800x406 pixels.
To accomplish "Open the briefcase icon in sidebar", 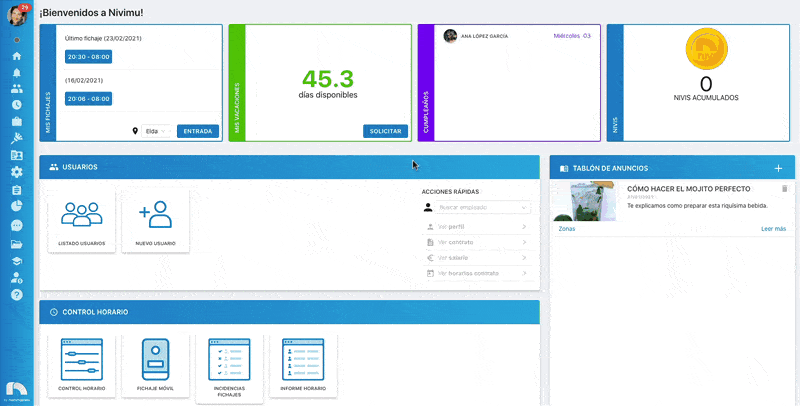I will coord(16,121).
